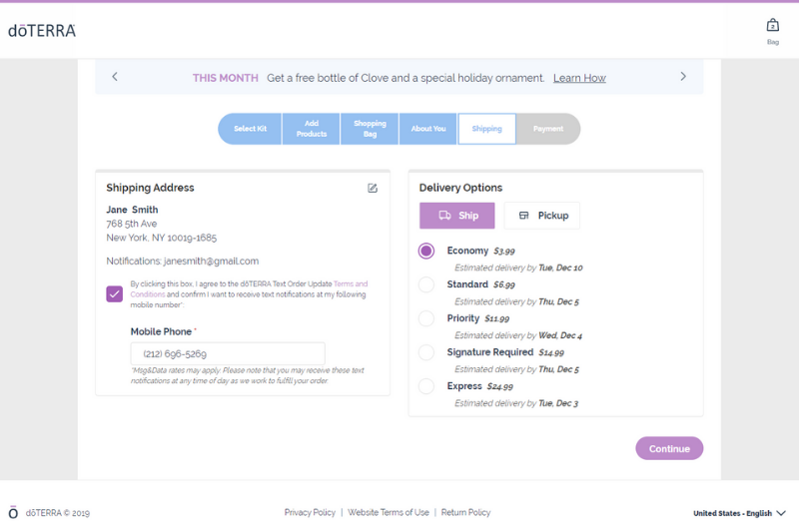Go to Add Products step

[312, 129]
